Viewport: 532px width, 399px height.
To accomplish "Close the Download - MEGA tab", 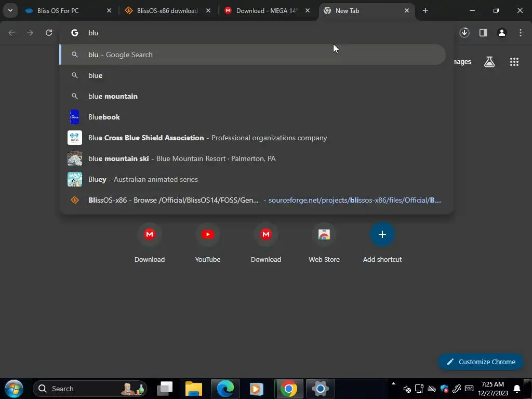I will click(x=308, y=10).
